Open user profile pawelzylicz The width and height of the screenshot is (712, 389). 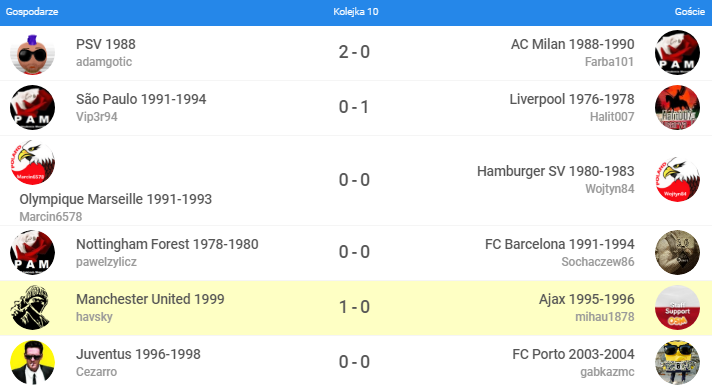(106, 262)
